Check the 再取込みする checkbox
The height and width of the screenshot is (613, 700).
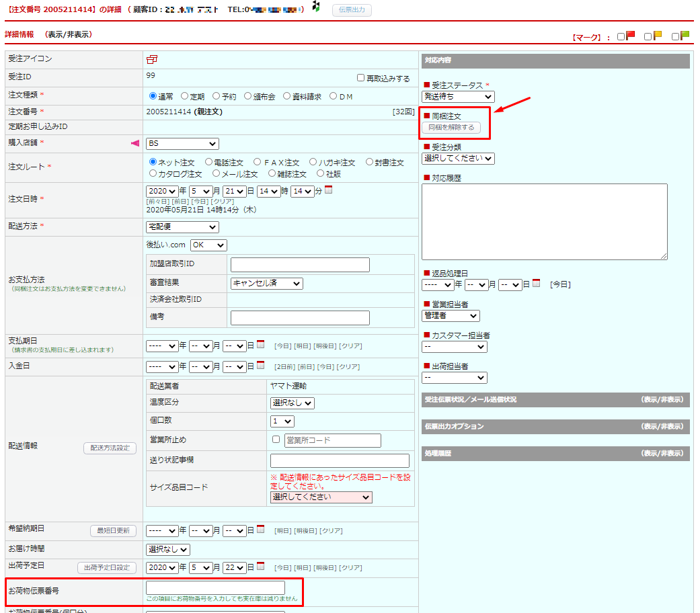click(x=361, y=78)
